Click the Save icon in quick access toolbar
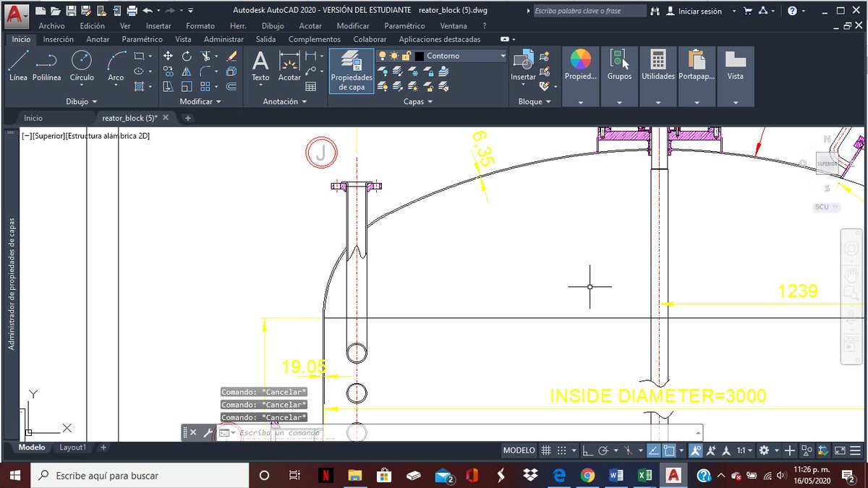This screenshot has width=868, height=488. pyautogui.click(x=71, y=11)
